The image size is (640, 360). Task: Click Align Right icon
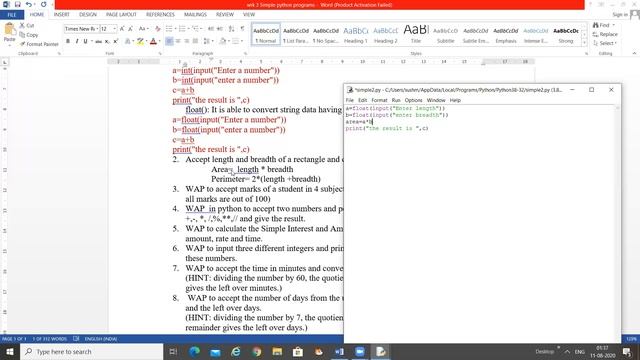(x=187, y=41)
